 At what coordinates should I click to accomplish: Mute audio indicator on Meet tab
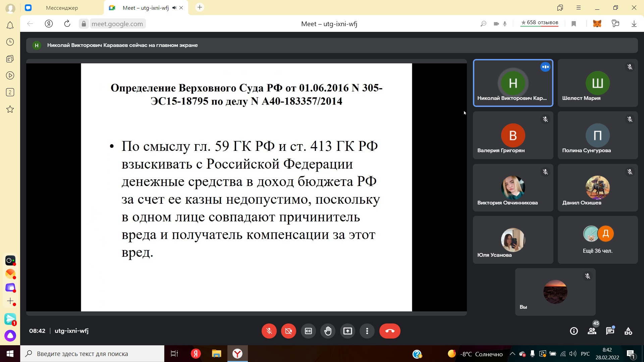(174, 8)
